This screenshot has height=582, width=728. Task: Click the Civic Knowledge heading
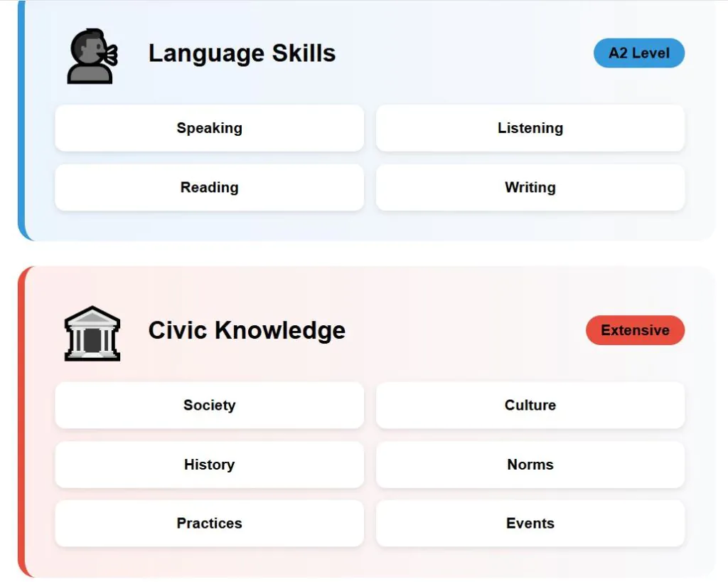pos(247,330)
